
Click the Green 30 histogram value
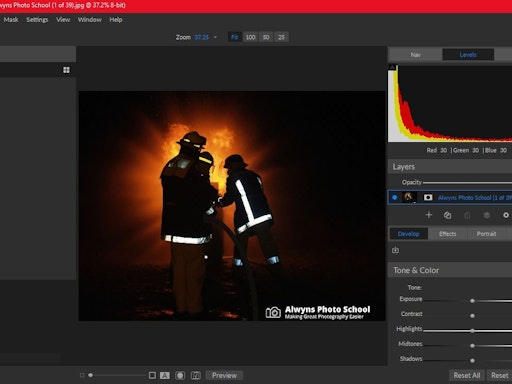coord(466,150)
